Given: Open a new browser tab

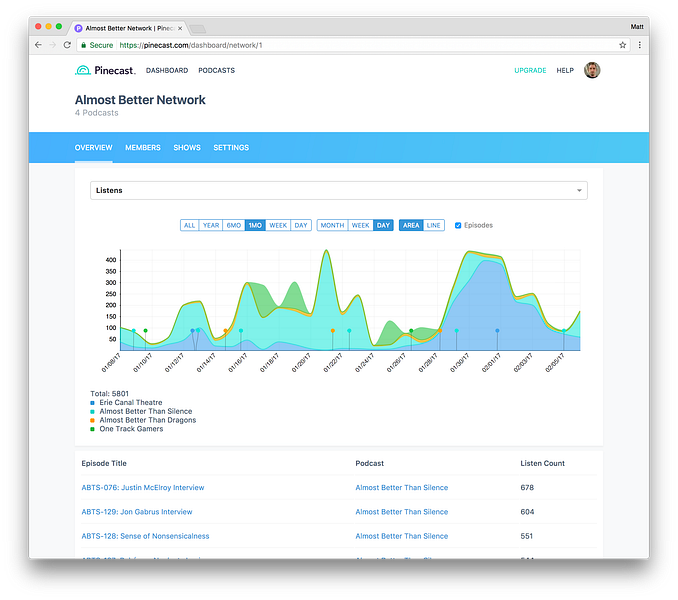Looking at the screenshot, I should point(198,29).
